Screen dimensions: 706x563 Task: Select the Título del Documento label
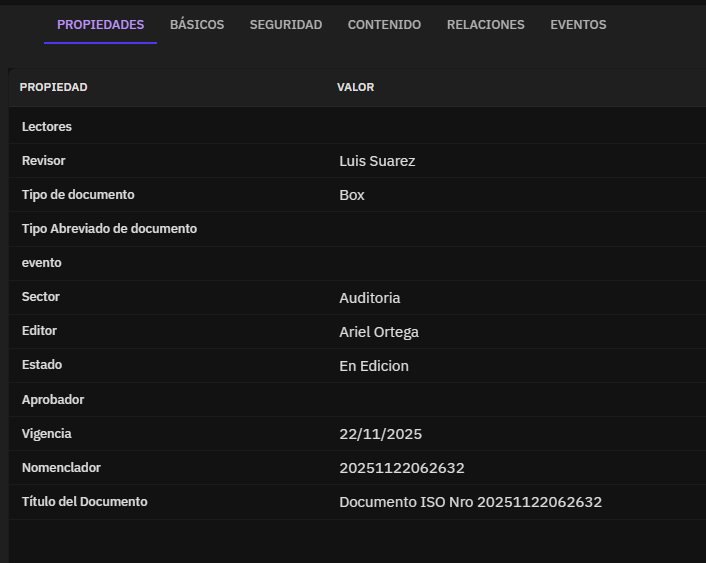pyautogui.click(x=85, y=502)
